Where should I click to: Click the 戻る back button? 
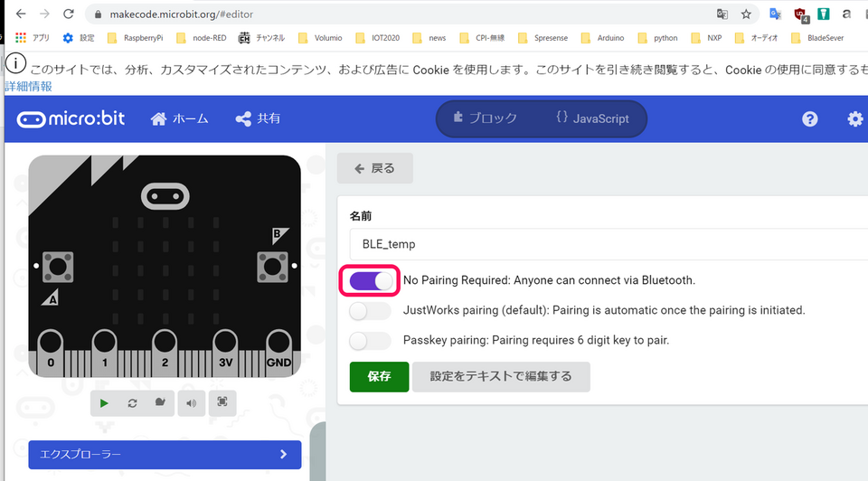[x=374, y=168]
